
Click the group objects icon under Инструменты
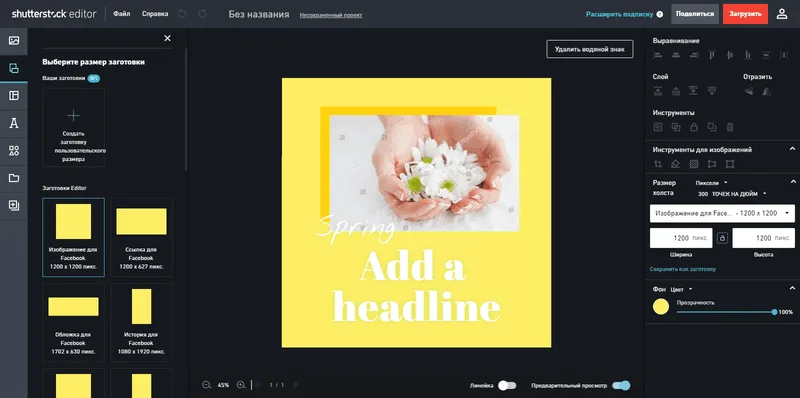676,127
